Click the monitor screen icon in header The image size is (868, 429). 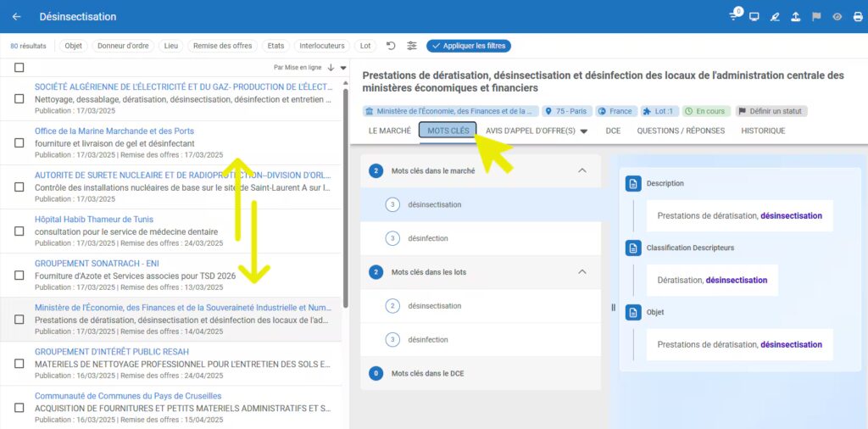(x=754, y=17)
